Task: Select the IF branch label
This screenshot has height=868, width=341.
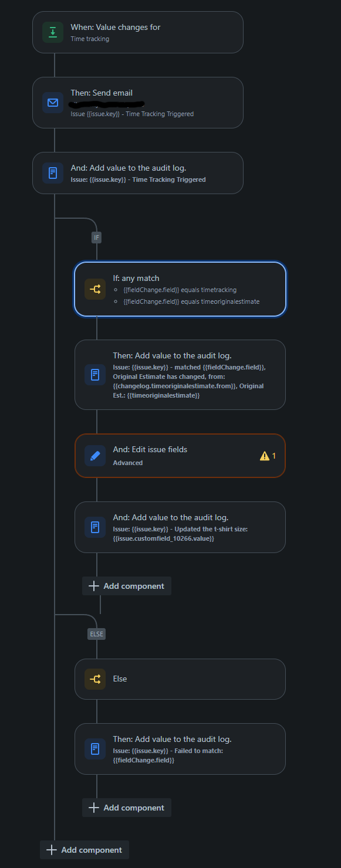Action: pyautogui.click(x=96, y=238)
